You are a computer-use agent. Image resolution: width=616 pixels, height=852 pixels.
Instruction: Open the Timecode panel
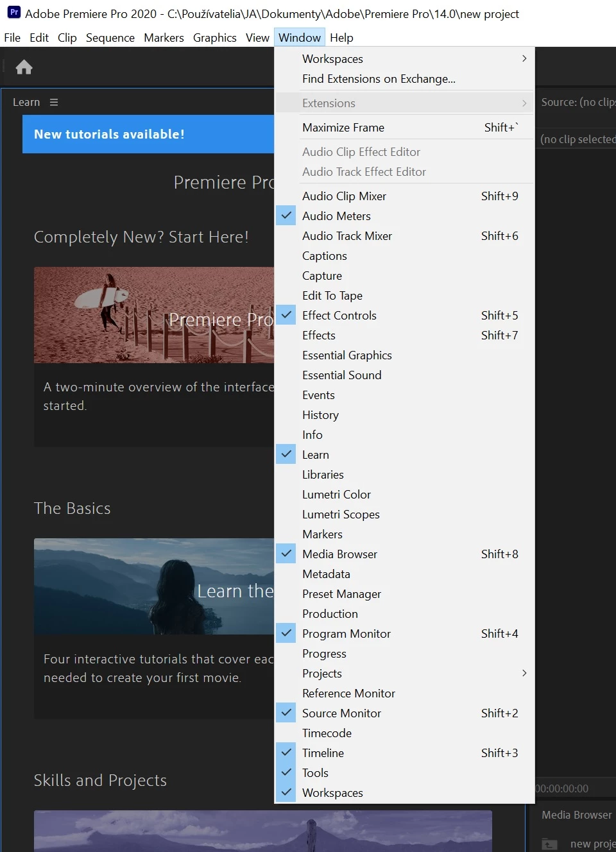(x=404, y=733)
